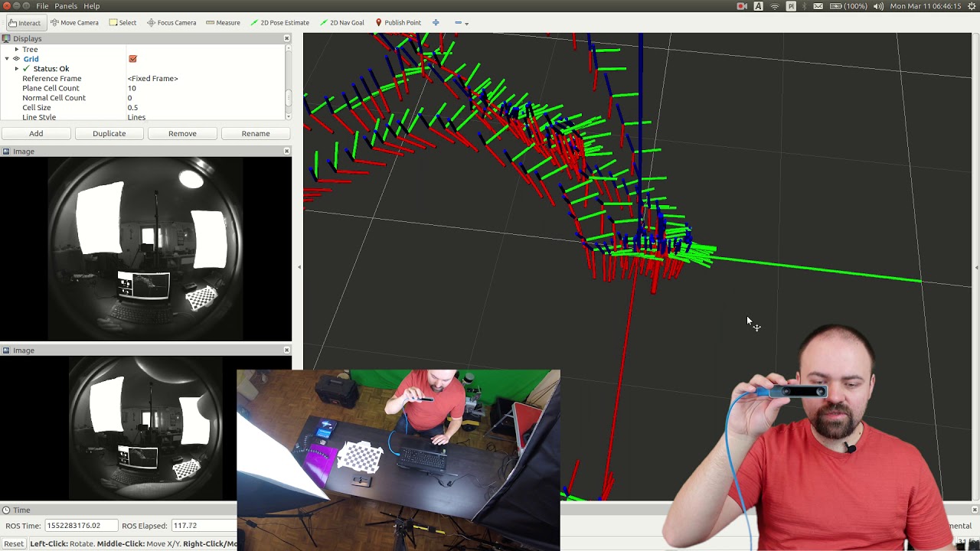Expand the right panel splitter arrow
This screenshot has height=551, width=980.
(976, 267)
